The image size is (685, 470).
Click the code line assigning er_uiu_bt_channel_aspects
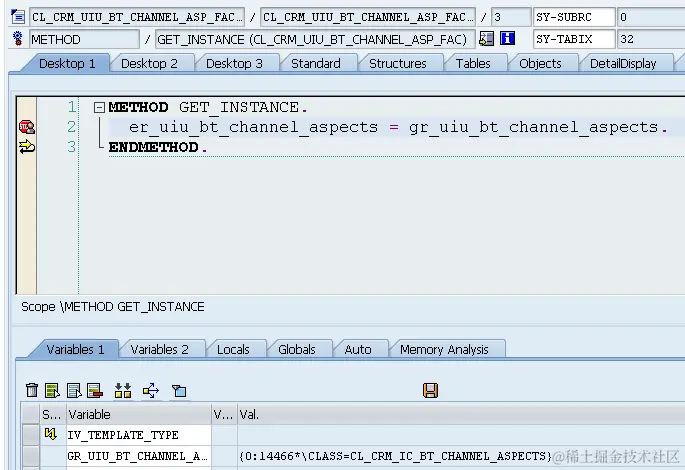398,127
